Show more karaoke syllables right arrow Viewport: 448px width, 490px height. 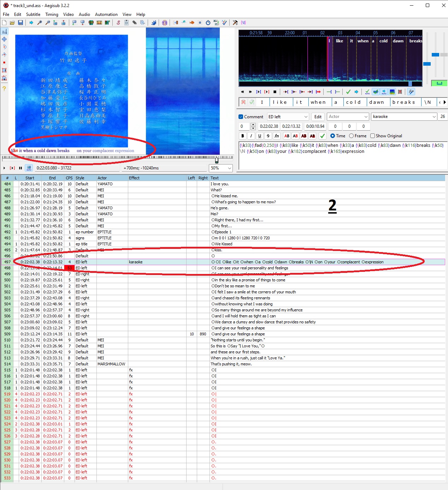444,102
